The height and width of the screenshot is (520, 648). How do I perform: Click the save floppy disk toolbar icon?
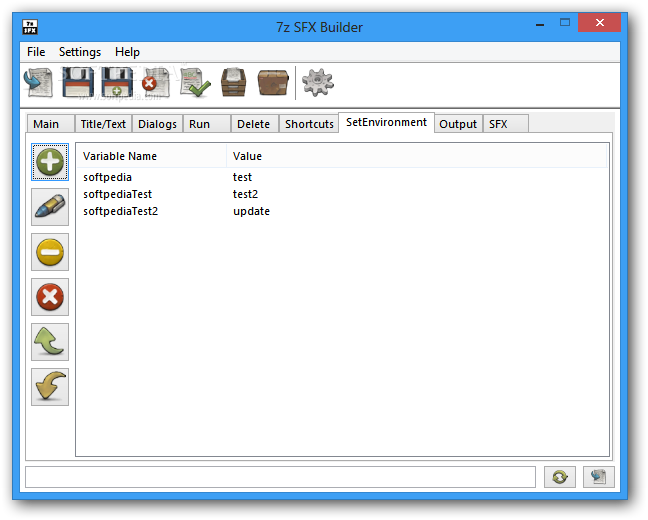pyautogui.click(x=78, y=83)
